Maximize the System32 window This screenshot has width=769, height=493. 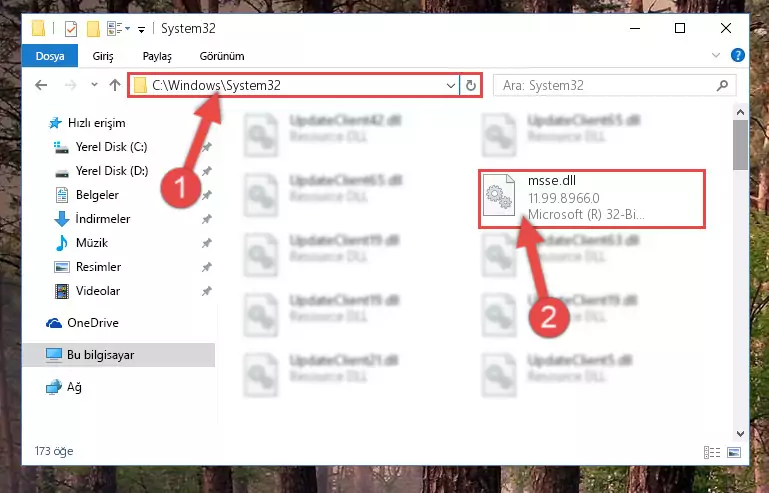point(680,28)
